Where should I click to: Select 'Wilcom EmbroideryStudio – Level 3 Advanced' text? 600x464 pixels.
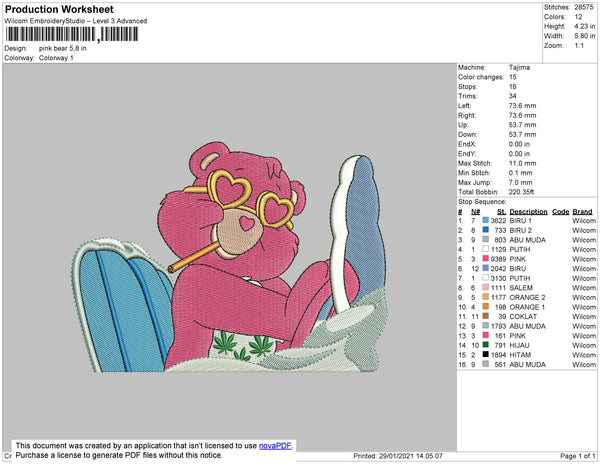pyautogui.click(x=76, y=21)
